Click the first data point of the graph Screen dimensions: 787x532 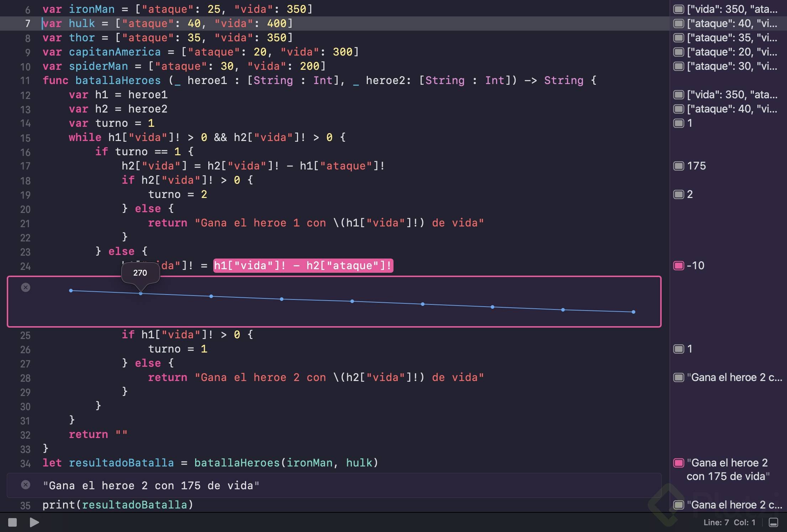click(x=71, y=291)
